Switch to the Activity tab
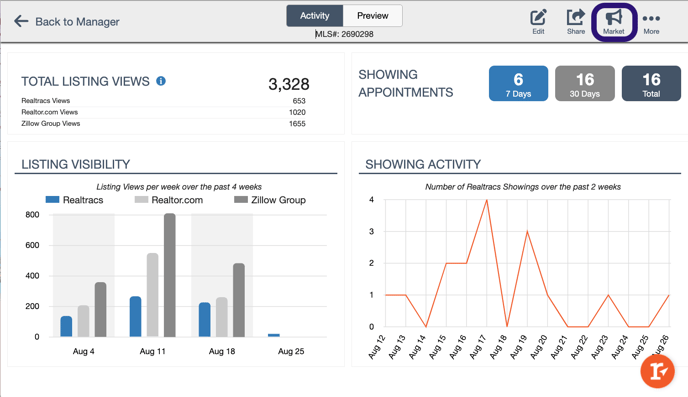The image size is (688, 397). 315,16
